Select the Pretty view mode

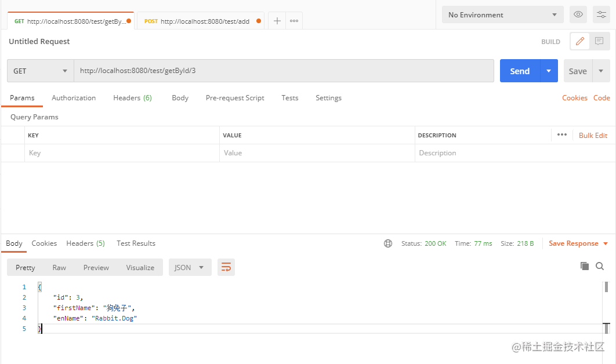(x=25, y=267)
